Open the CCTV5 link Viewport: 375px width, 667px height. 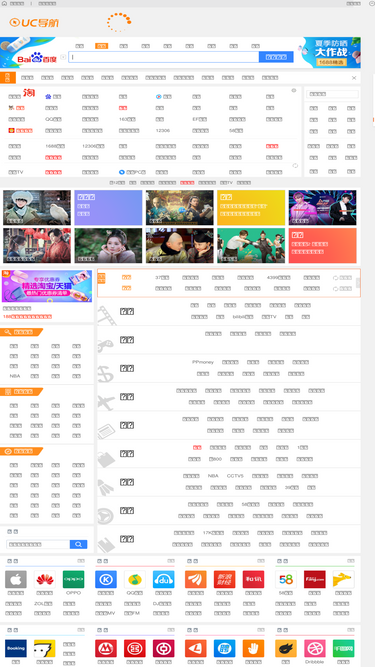[235, 476]
